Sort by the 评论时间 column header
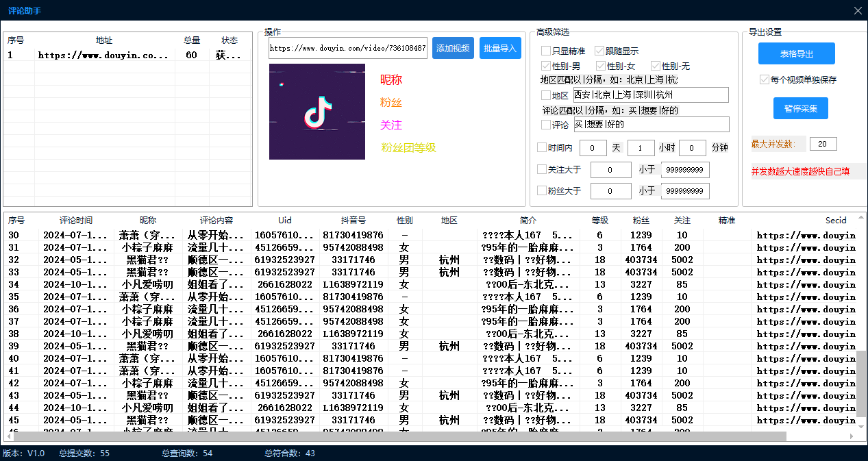This screenshot has height=461, width=868. pyautogui.click(x=75, y=221)
